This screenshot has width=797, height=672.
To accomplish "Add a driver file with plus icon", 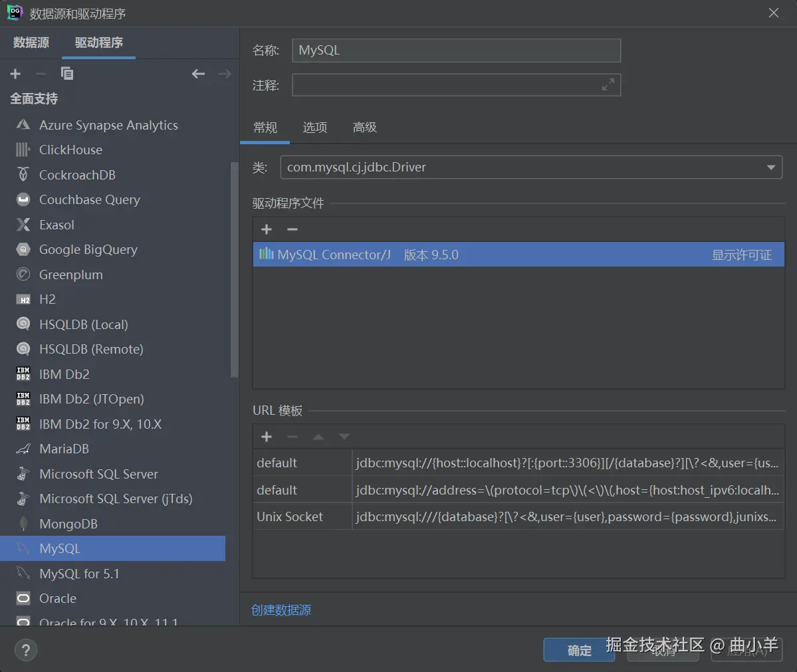I will pos(267,229).
